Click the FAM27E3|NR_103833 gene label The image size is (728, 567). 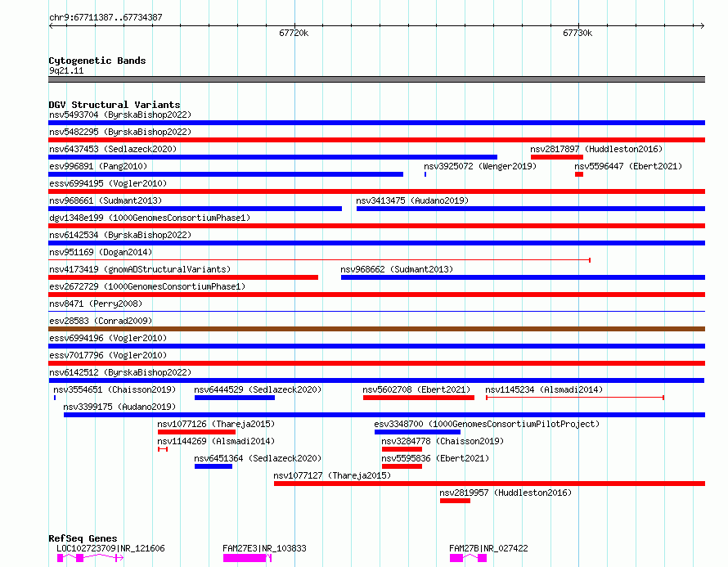tap(265, 548)
